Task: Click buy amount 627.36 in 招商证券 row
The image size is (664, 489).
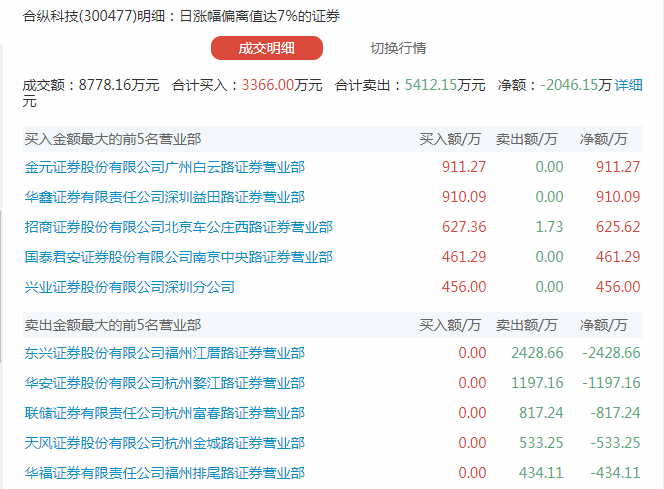Action: click(464, 227)
